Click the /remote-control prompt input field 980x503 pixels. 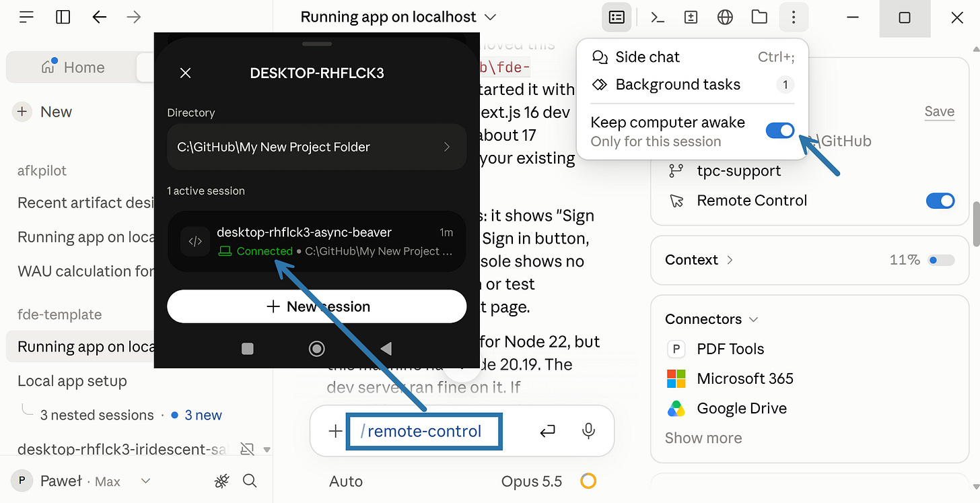coord(424,432)
